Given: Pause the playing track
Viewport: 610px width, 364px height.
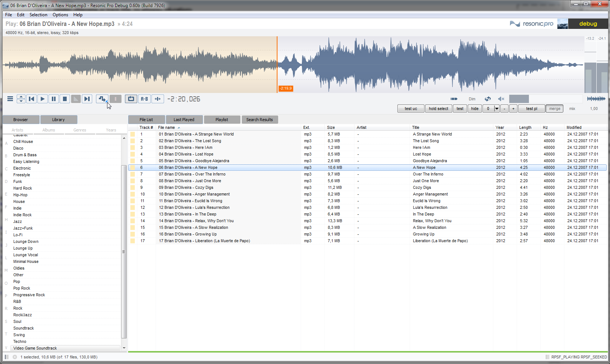Looking at the screenshot, I should [x=54, y=99].
